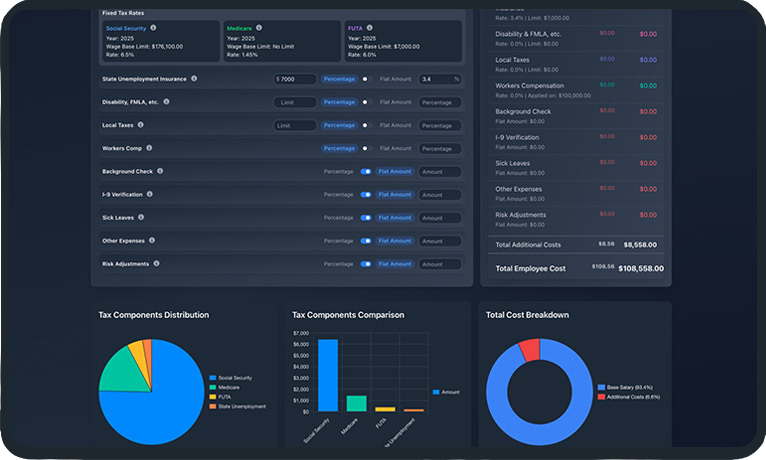The height and width of the screenshot is (460, 766).
Task: Click the Social Security bar in comparison chart
Action: [x=327, y=375]
